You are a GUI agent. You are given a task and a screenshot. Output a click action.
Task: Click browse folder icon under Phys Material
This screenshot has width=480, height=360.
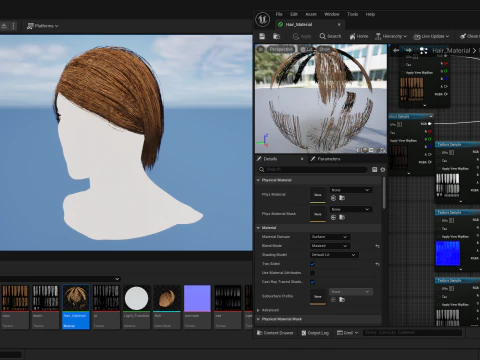coord(342,198)
